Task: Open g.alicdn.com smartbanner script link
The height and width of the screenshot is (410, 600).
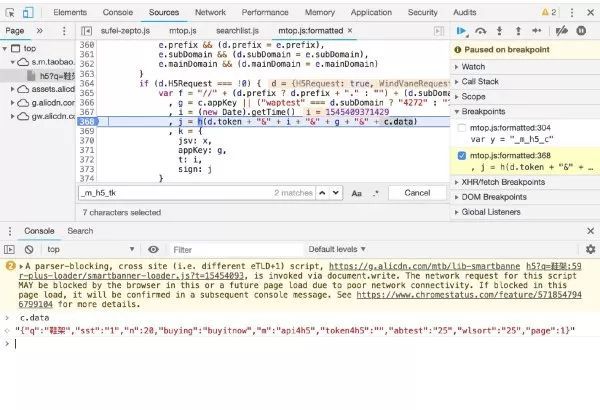Action: click(424, 266)
